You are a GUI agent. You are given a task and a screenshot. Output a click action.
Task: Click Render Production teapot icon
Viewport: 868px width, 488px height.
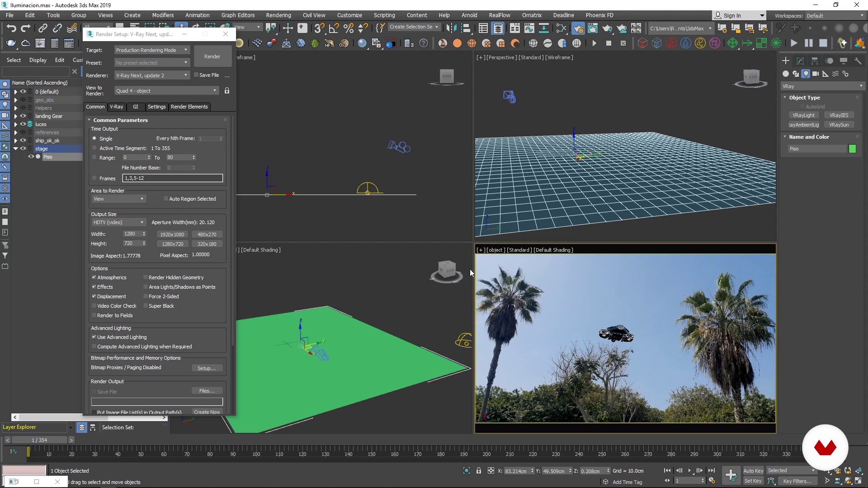tap(607, 28)
